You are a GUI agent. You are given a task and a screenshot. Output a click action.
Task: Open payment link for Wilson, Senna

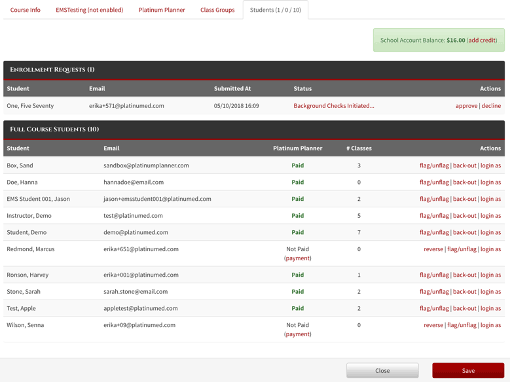tap(298, 334)
